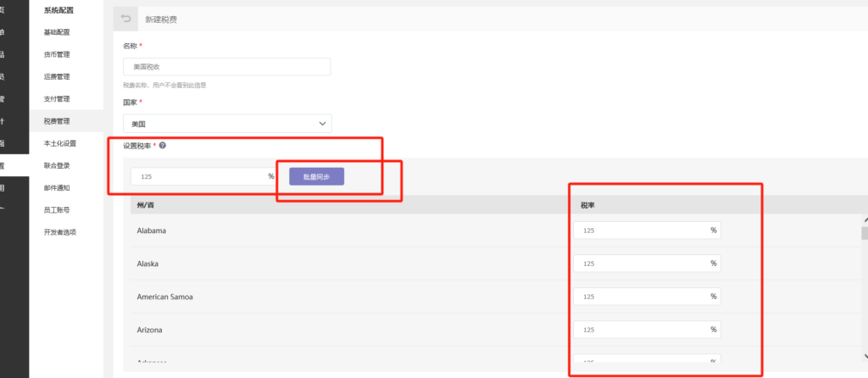
Task: Select 税费管理 in the sidebar
Action: (x=57, y=120)
